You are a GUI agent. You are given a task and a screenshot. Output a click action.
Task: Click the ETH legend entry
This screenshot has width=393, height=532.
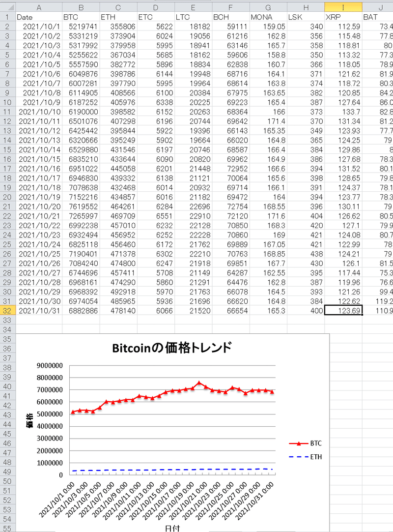(x=306, y=457)
